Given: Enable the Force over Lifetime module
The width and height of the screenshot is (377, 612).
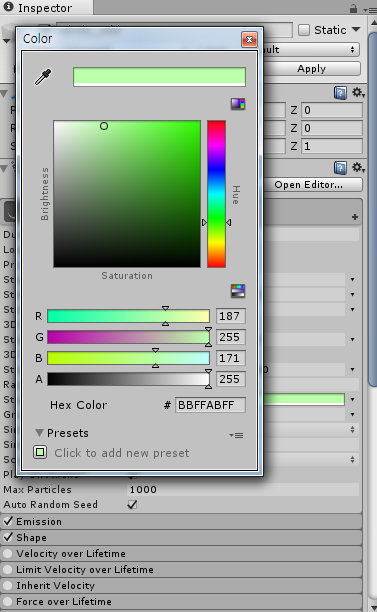Looking at the screenshot, I should click(7, 601).
